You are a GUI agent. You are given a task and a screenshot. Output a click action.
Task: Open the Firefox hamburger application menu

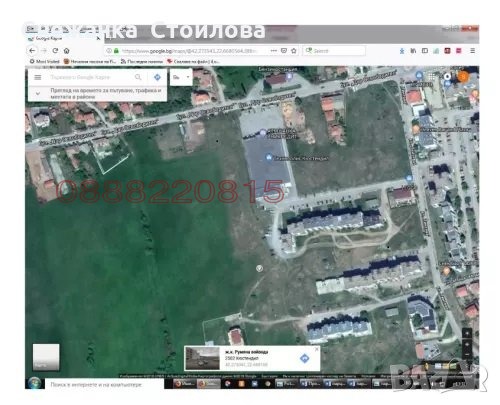tap(472, 51)
